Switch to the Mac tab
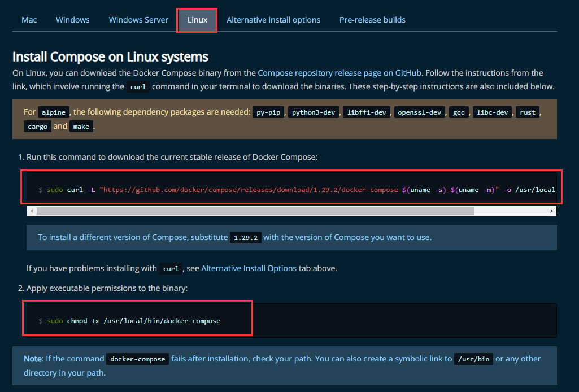The height and width of the screenshot is (392, 579). click(29, 20)
